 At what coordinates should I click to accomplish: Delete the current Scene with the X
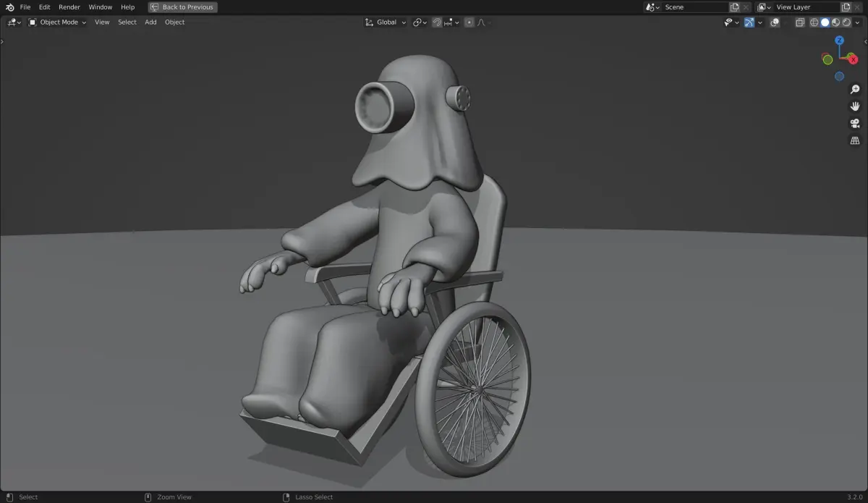click(746, 7)
